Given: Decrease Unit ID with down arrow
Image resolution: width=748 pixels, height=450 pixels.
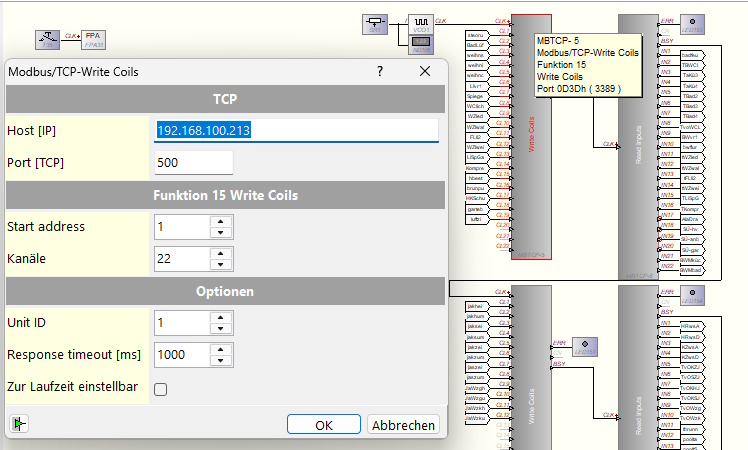Looking at the screenshot, I should coord(220,328).
